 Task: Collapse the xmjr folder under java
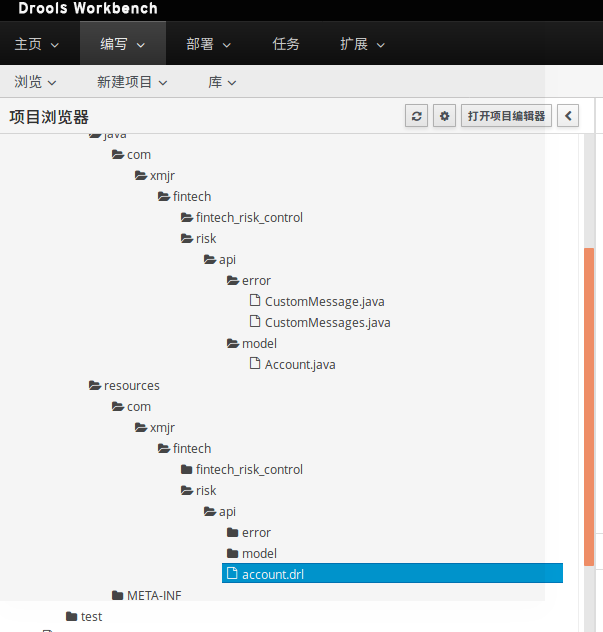click(155, 176)
